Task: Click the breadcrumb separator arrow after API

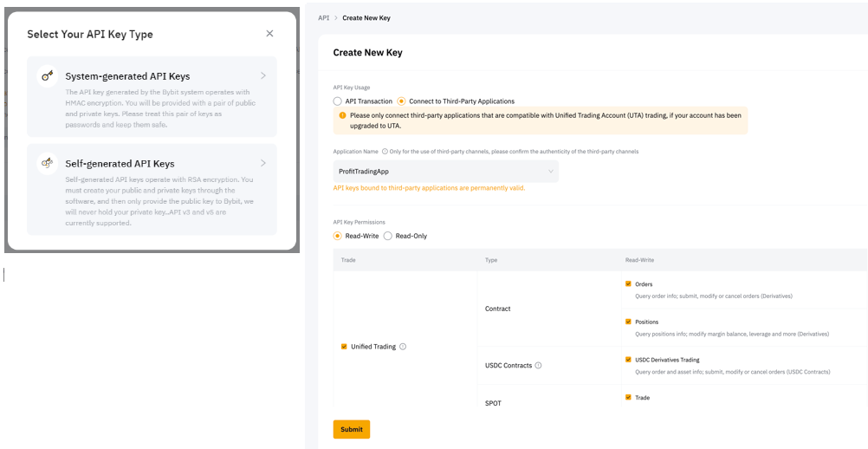Action: [336, 18]
